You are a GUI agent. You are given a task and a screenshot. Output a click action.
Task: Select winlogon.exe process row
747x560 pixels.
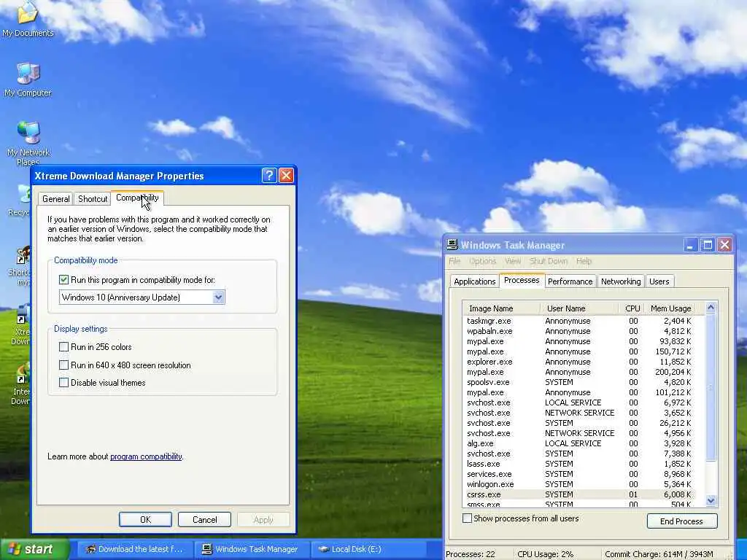click(x=578, y=484)
